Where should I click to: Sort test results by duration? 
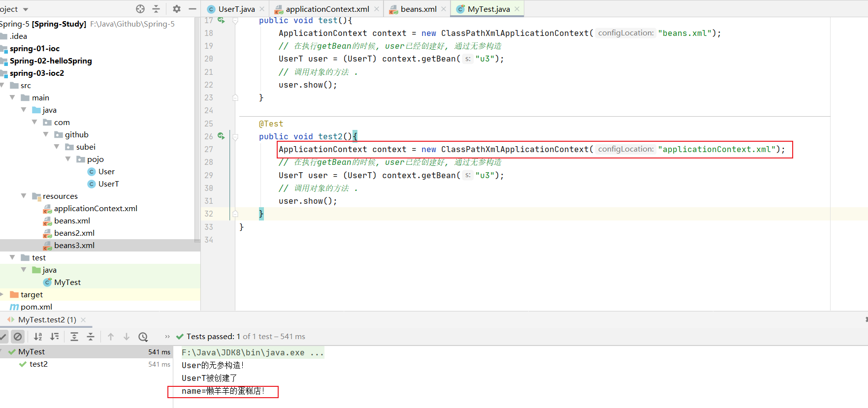55,337
